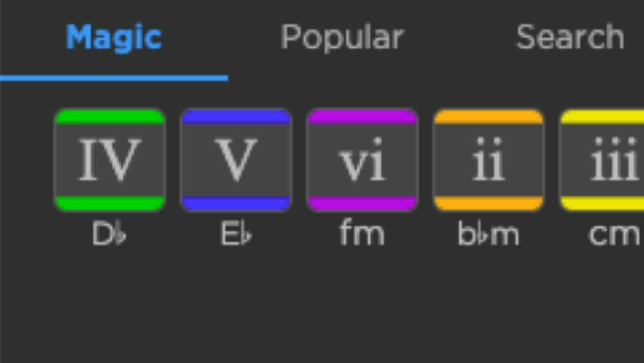644x363 pixels.
Task: Pick the vi chord button
Action: click(x=362, y=160)
